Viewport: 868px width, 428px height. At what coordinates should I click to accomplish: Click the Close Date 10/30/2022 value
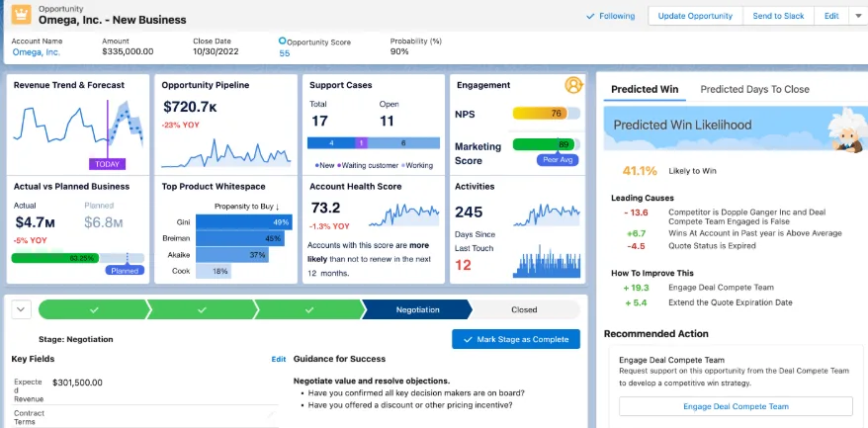pos(216,51)
